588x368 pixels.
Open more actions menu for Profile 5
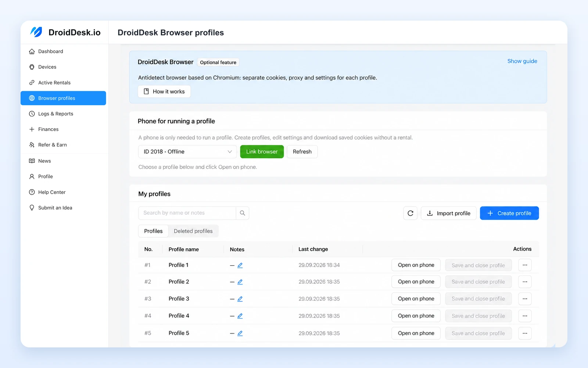pyautogui.click(x=525, y=333)
